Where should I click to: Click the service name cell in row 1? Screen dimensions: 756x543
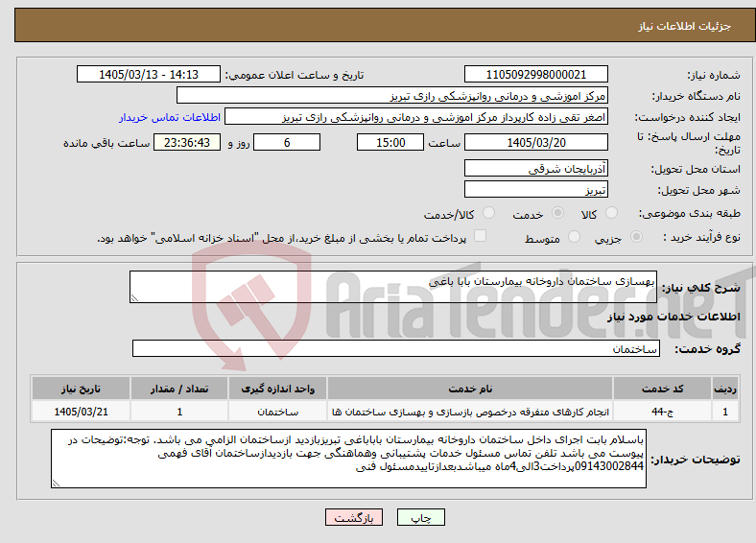tap(470, 412)
